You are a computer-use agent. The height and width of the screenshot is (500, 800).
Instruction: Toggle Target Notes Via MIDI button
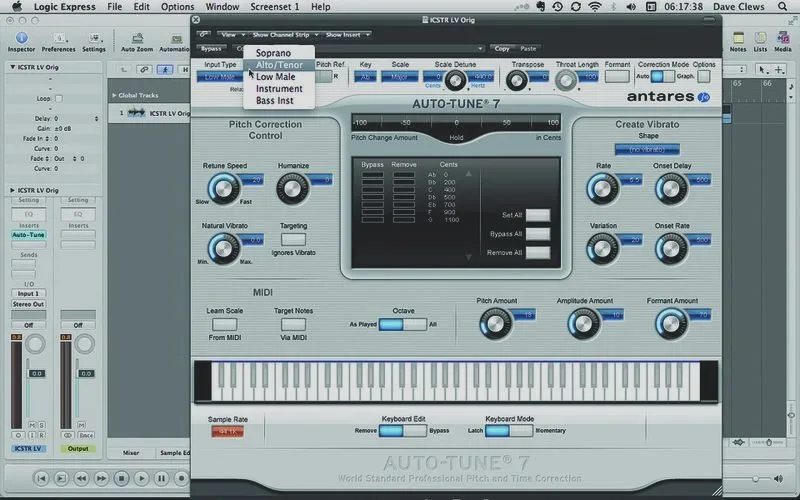[293, 324]
